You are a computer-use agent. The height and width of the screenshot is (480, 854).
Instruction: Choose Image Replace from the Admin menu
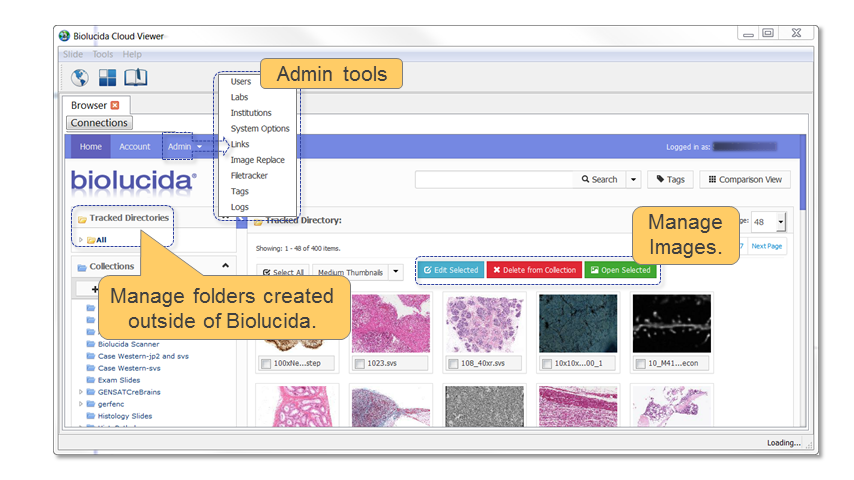[x=257, y=160]
